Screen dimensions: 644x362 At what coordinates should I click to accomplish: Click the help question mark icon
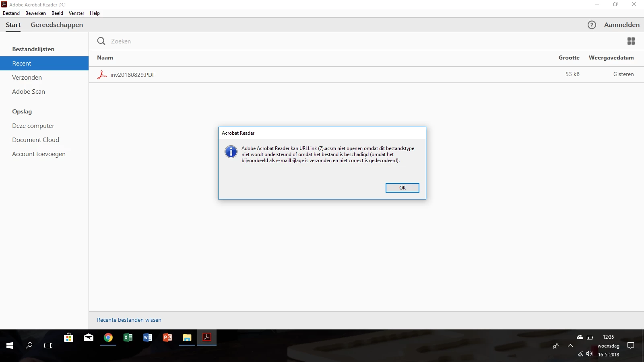592,25
